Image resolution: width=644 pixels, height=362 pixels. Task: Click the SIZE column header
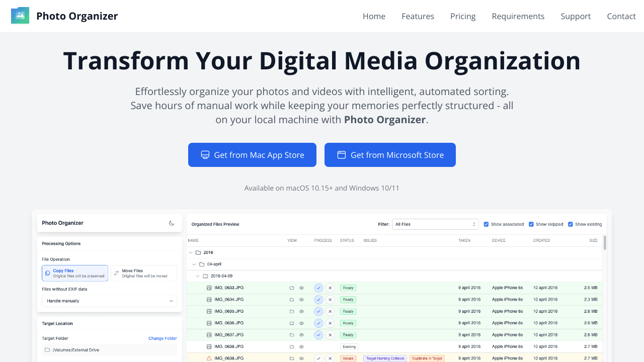(x=594, y=240)
